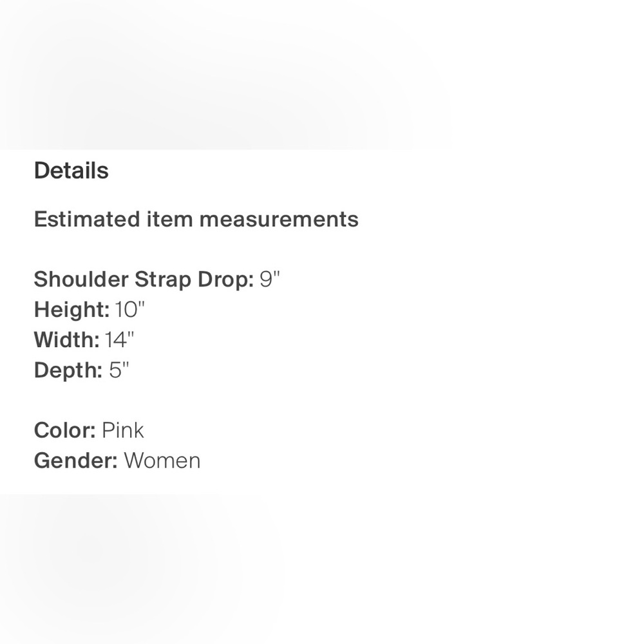Click the word "Strap" in the first row
Viewport: 644px width, 644px height.
[163, 279]
